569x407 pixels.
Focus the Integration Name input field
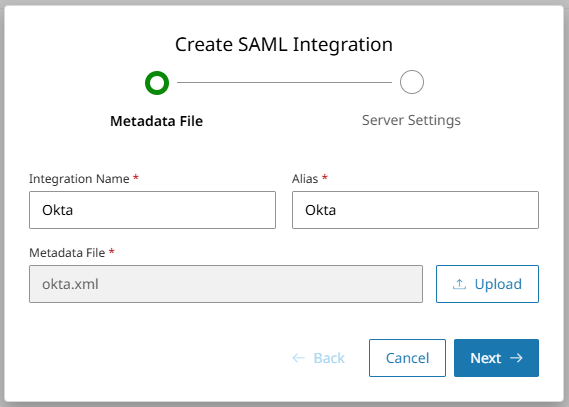[x=152, y=210]
